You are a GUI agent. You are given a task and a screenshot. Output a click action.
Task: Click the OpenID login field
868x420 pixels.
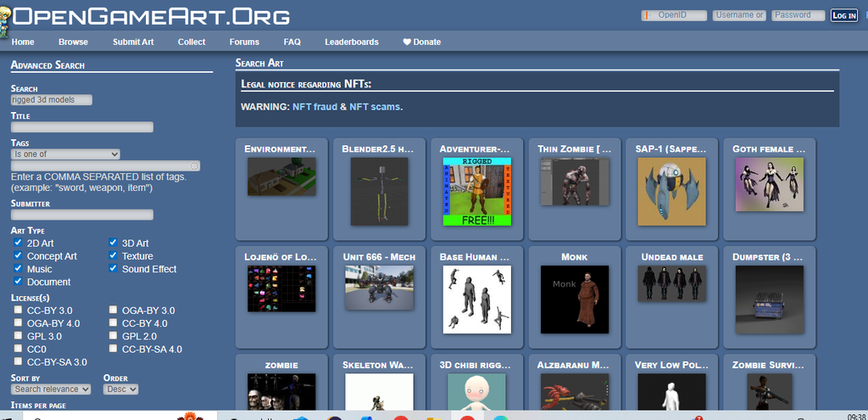(674, 15)
